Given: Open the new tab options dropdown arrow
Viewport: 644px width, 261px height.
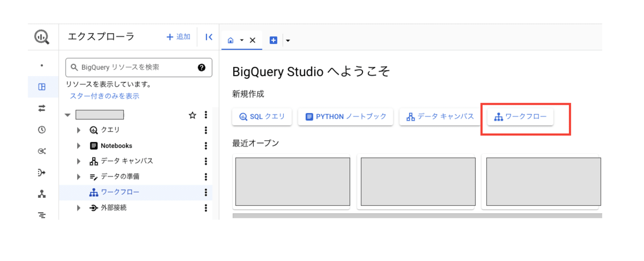Looking at the screenshot, I should [288, 41].
